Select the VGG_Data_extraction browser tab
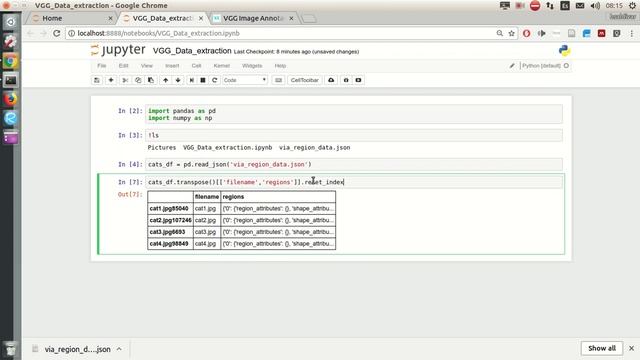Image resolution: width=640 pixels, height=360 pixels. coord(162,18)
